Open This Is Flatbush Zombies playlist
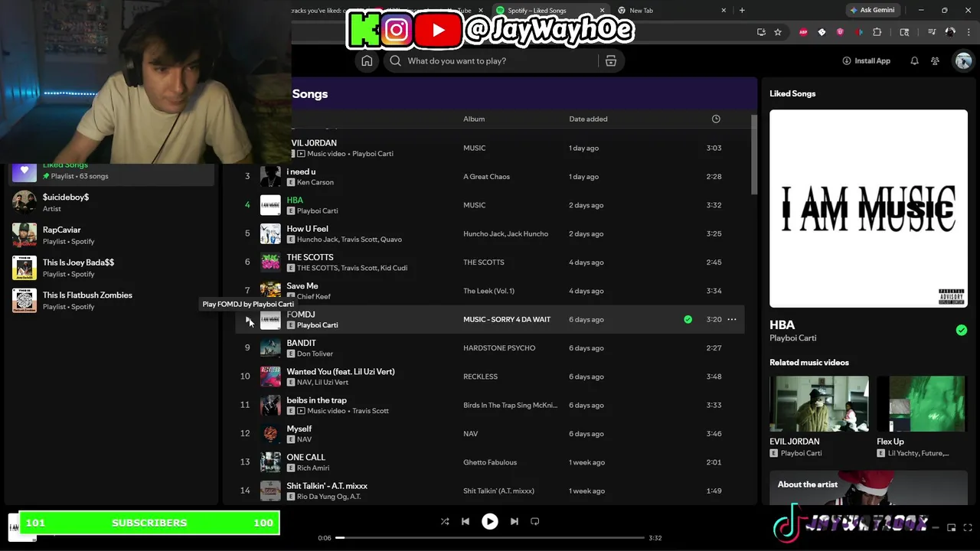 [x=111, y=301]
